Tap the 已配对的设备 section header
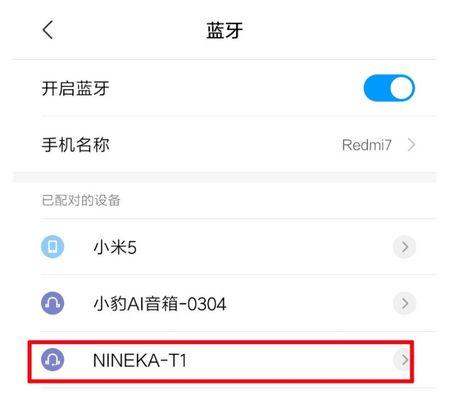 pos(81,200)
